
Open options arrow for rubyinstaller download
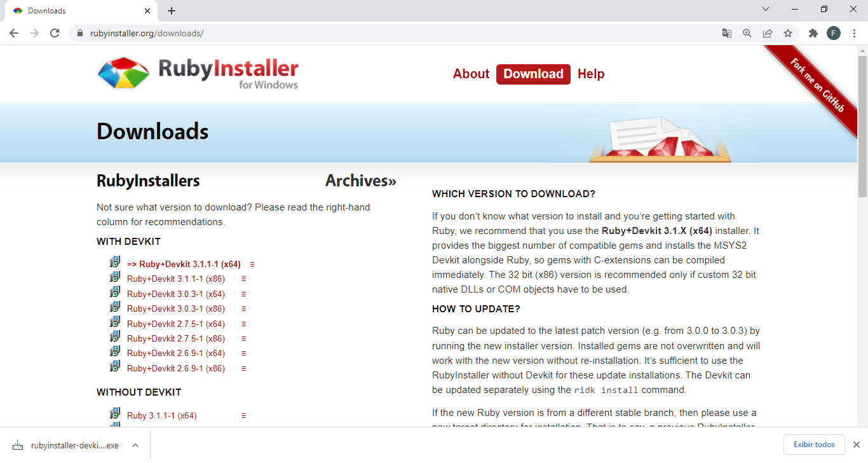[135, 445]
